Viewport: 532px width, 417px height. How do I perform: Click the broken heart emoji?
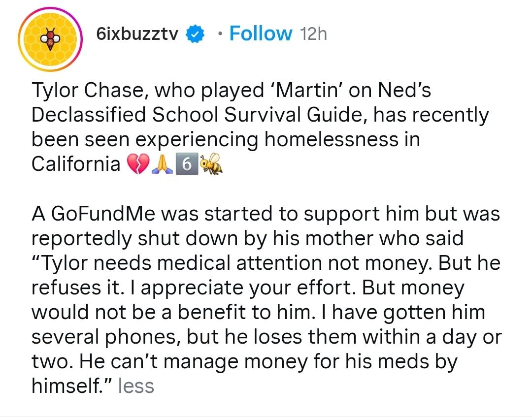138,165
